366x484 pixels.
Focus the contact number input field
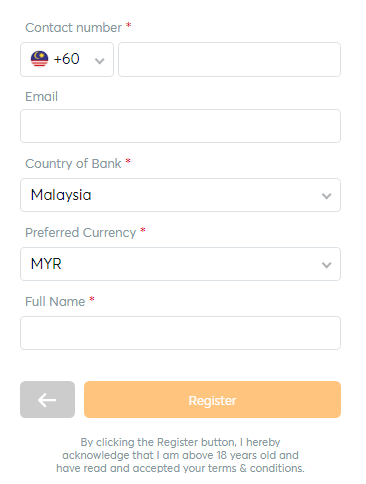pyautogui.click(x=229, y=59)
